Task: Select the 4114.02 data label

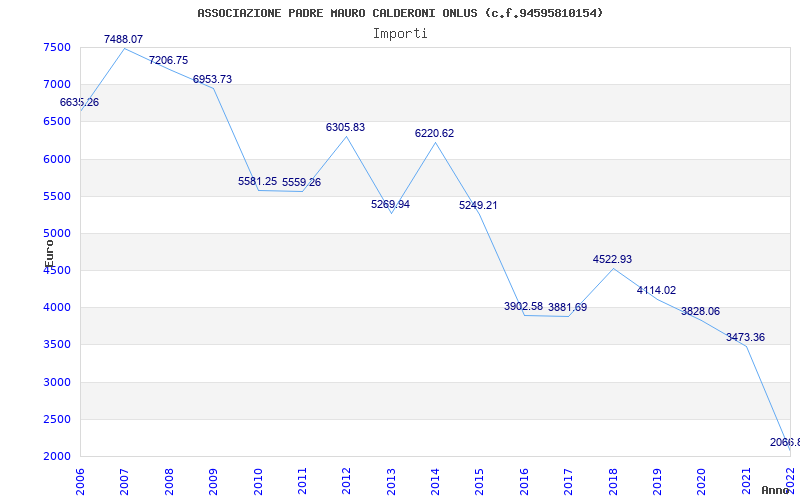Action: click(656, 290)
